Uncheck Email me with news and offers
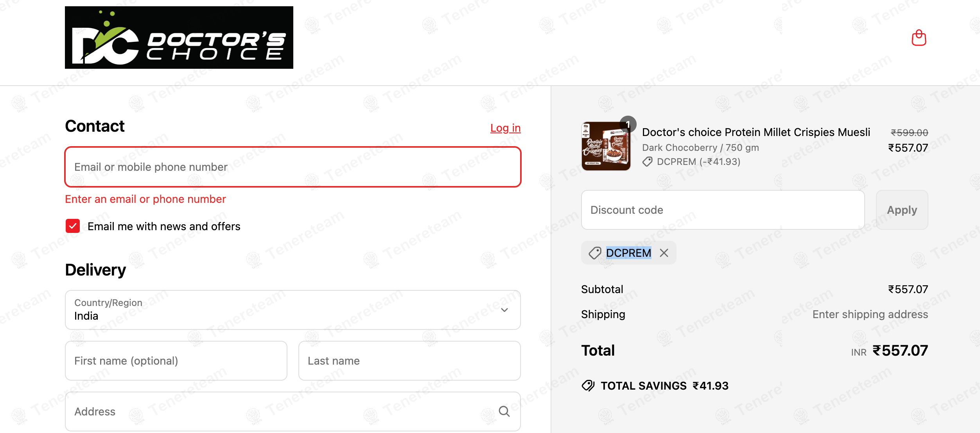 point(73,226)
